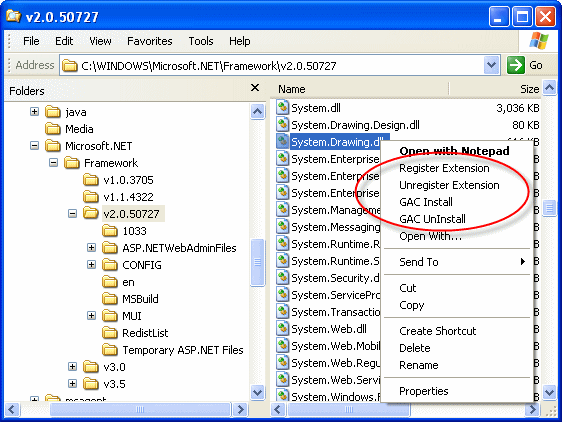Open the View menu
562x422 pixels.
100,41
